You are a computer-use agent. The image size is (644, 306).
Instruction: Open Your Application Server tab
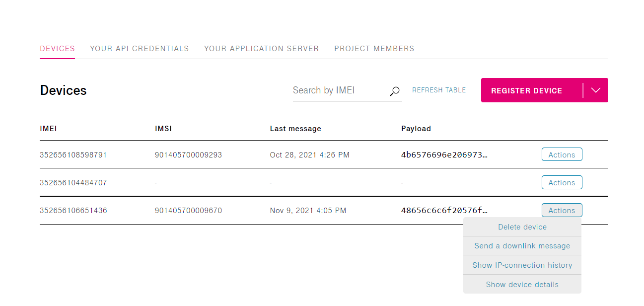coord(262,49)
